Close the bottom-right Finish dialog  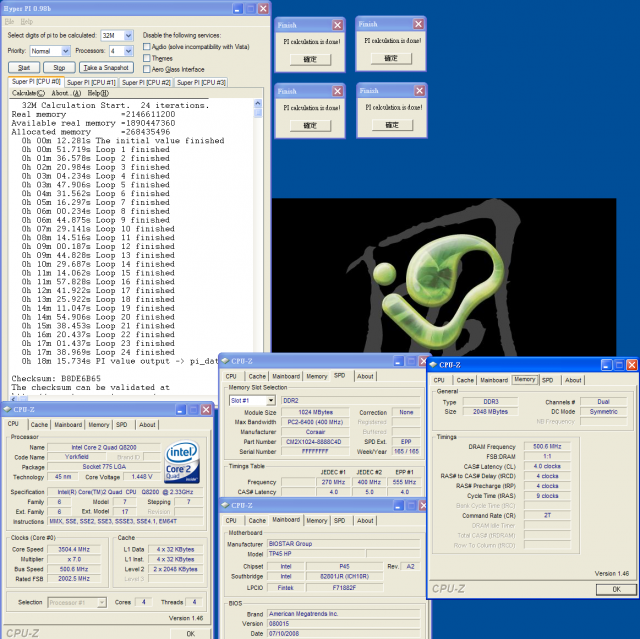pyautogui.click(x=420, y=91)
